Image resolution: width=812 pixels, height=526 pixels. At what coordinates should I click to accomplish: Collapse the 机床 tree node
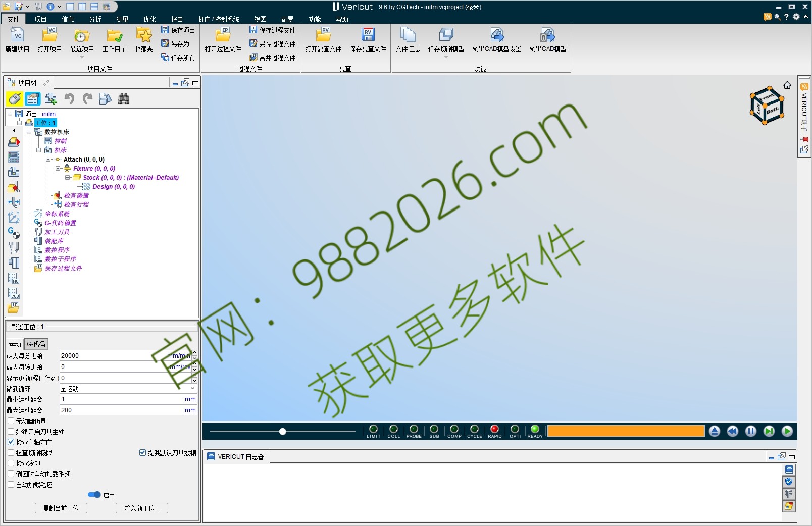point(38,150)
